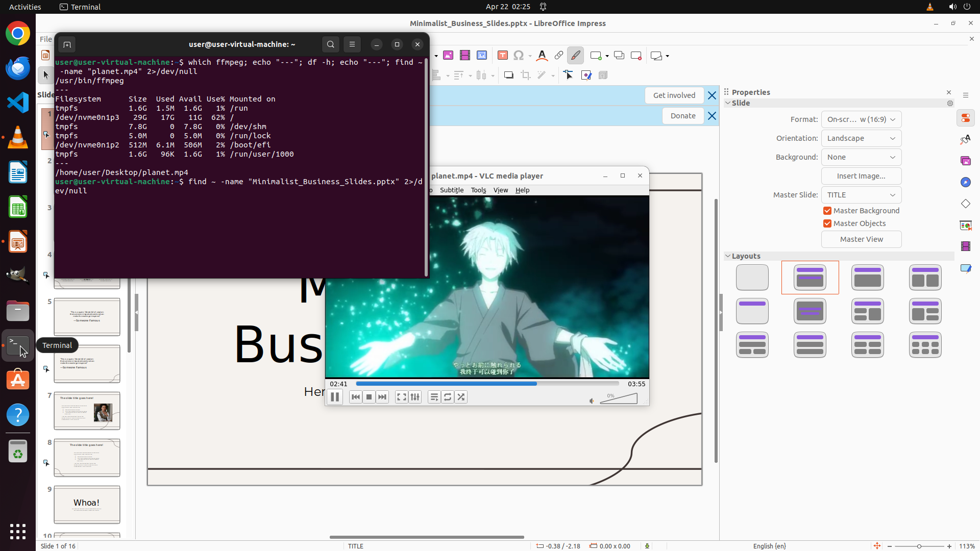The image size is (980, 551).
Task: Click VLC playback seek bar
Action: coord(487,384)
